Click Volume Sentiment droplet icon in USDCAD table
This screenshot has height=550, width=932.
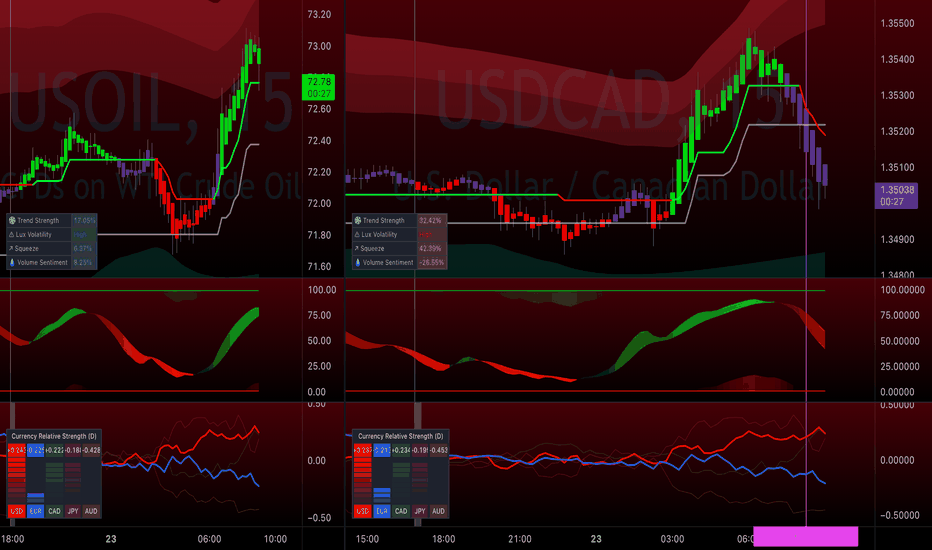[x=358, y=262]
